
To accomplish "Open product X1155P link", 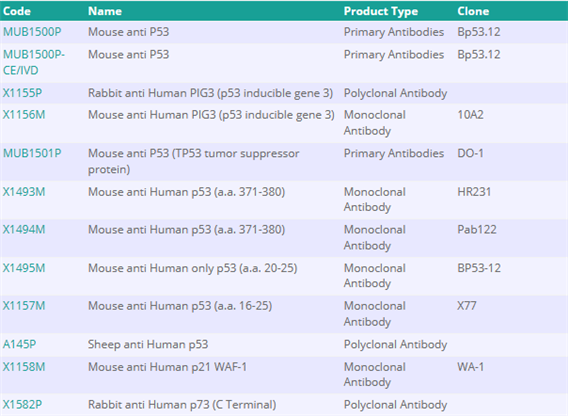I will pyautogui.click(x=22, y=93).
